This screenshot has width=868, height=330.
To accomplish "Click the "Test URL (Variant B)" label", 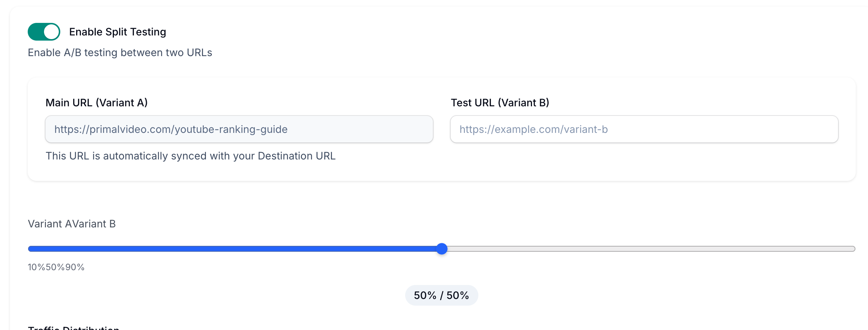I will 500,103.
